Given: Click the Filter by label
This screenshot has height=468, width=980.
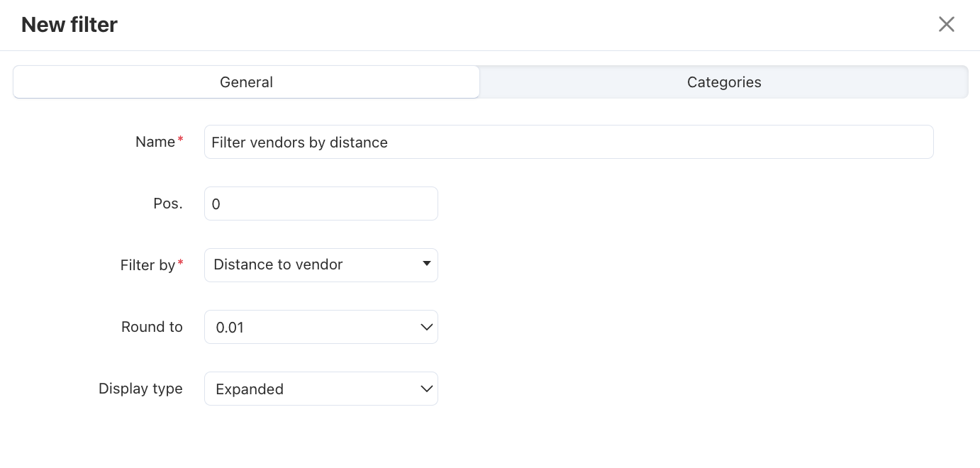Looking at the screenshot, I should pyautogui.click(x=147, y=265).
